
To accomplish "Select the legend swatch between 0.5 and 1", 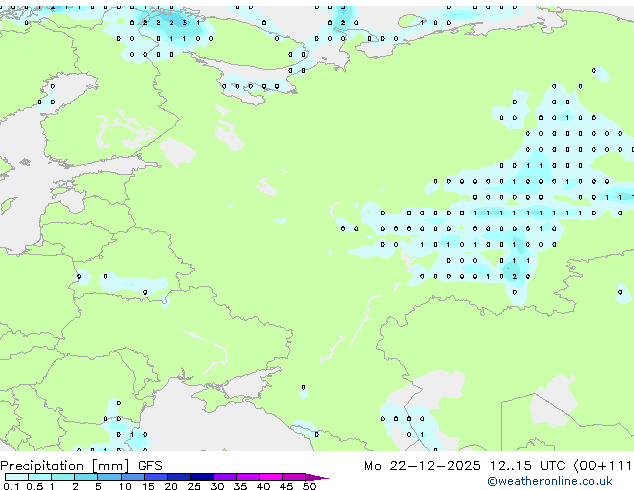I will [x=40, y=477].
